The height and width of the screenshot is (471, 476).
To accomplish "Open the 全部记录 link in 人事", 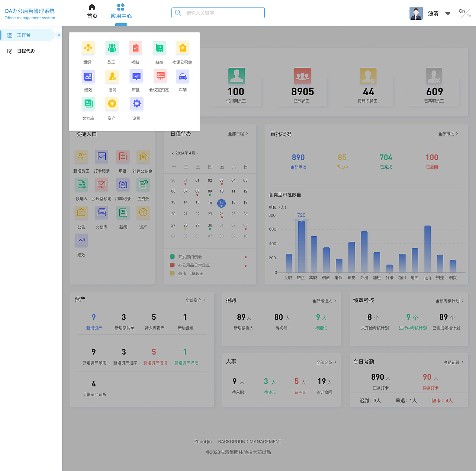I will 327,362.
